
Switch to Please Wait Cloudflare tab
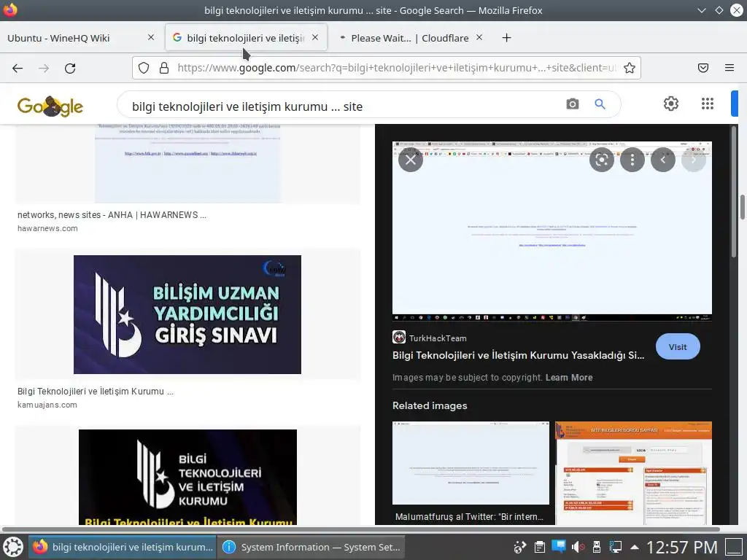coord(410,38)
